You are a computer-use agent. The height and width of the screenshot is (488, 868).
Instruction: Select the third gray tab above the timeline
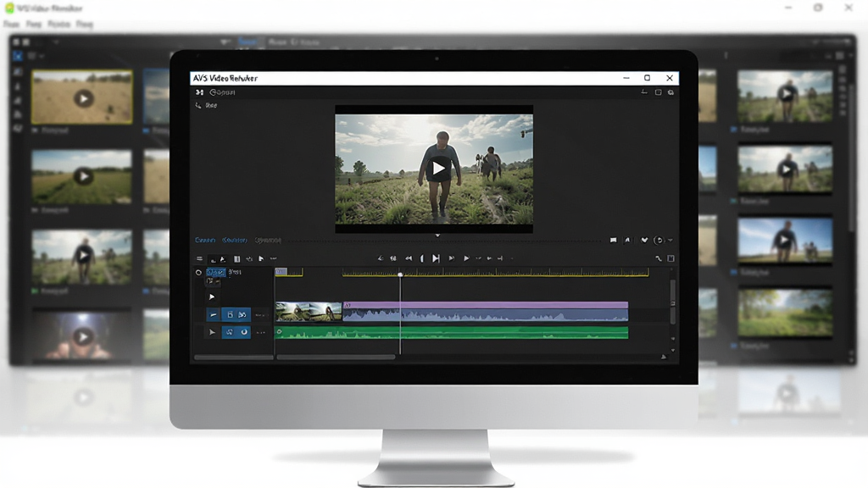click(x=268, y=240)
